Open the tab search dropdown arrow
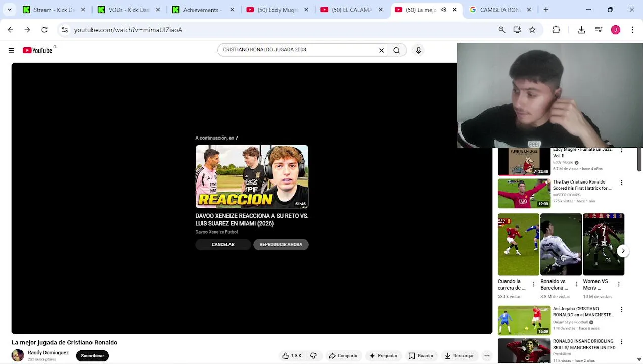Image resolution: width=643 pixels, height=364 pixels. click(x=9, y=10)
